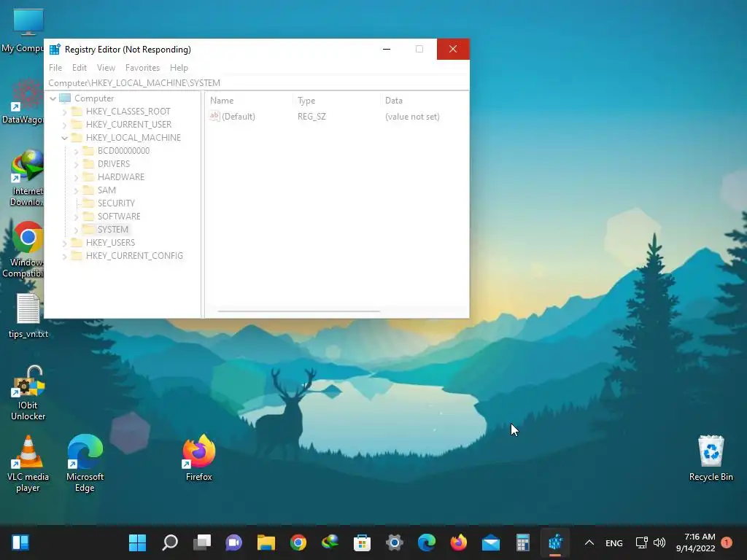Image resolution: width=747 pixels, height=560 pixels.
Task: Select the SYSTEM key
Action: coord(112,230)
